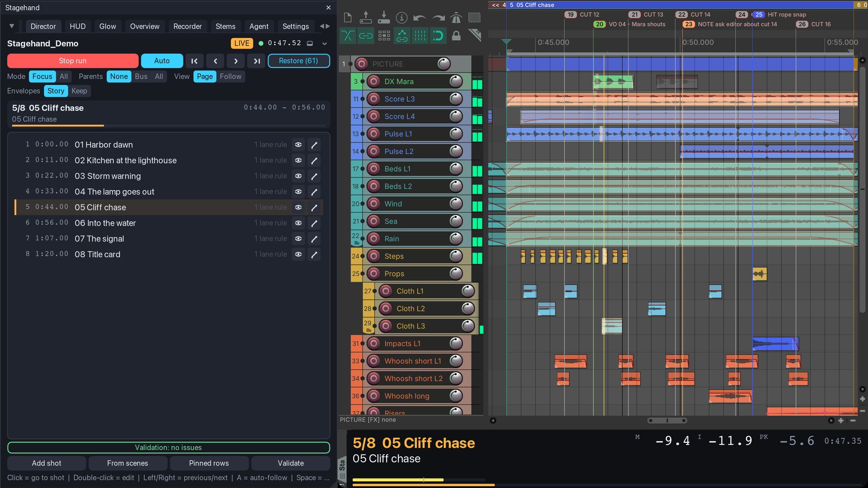The height and width of the screenshot is (488, 868).
Task: Select the All mode option
Action: (x=64, y=76)
